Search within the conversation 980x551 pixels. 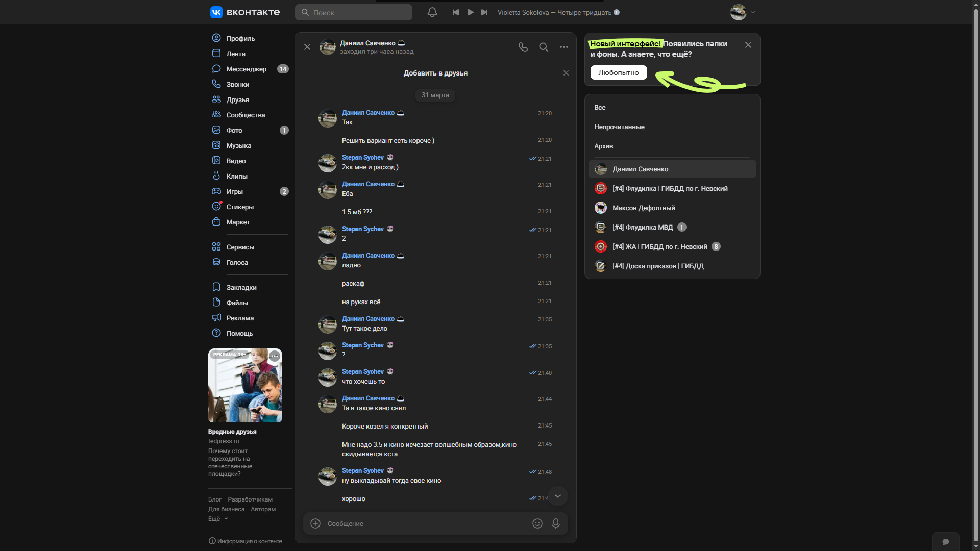(x=544, y=47)
